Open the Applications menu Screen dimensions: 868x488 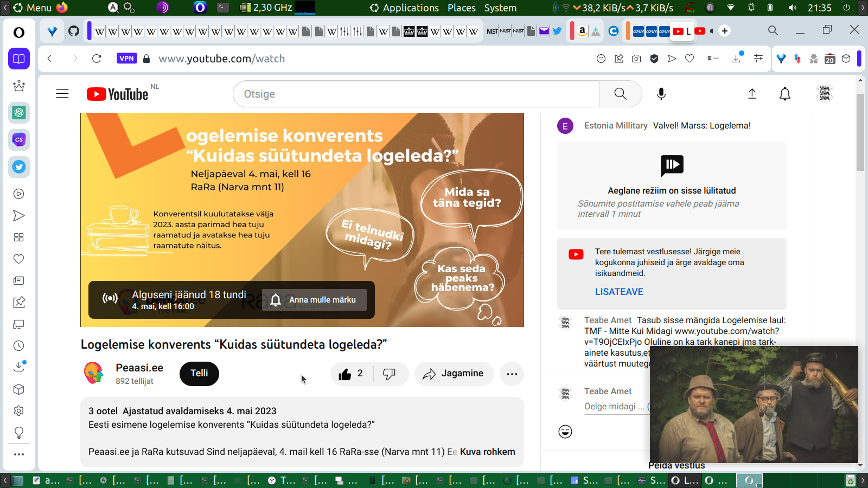(x=410, y=8)
